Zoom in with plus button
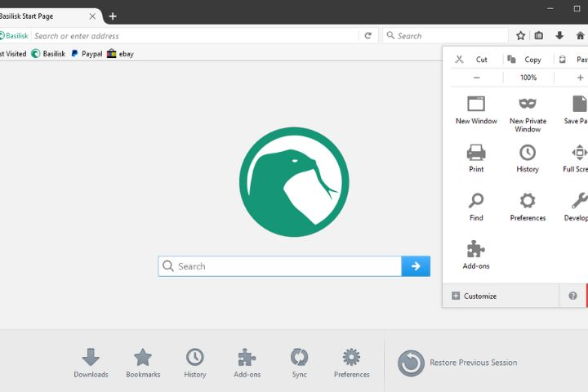This screenshot has height=392, width=588. (580, 78)
